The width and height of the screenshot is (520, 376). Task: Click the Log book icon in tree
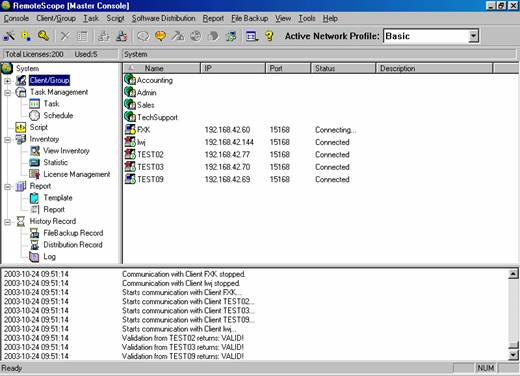(x=34, y=257)
